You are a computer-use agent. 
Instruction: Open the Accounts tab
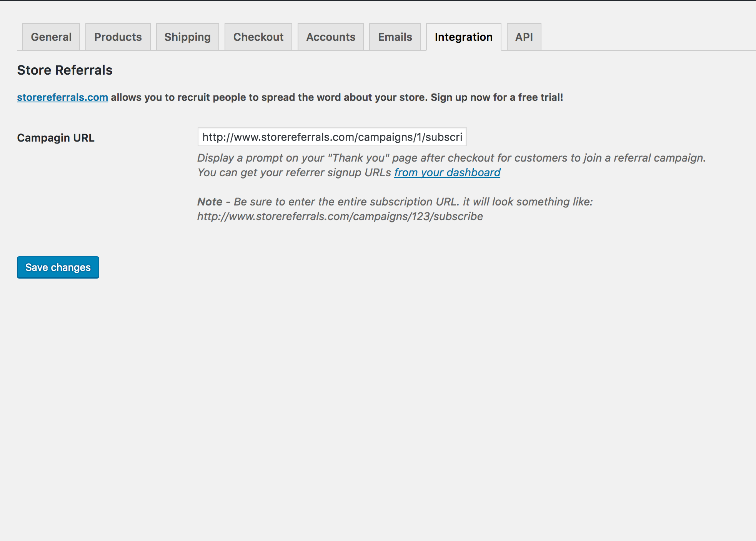coord(331,37)
